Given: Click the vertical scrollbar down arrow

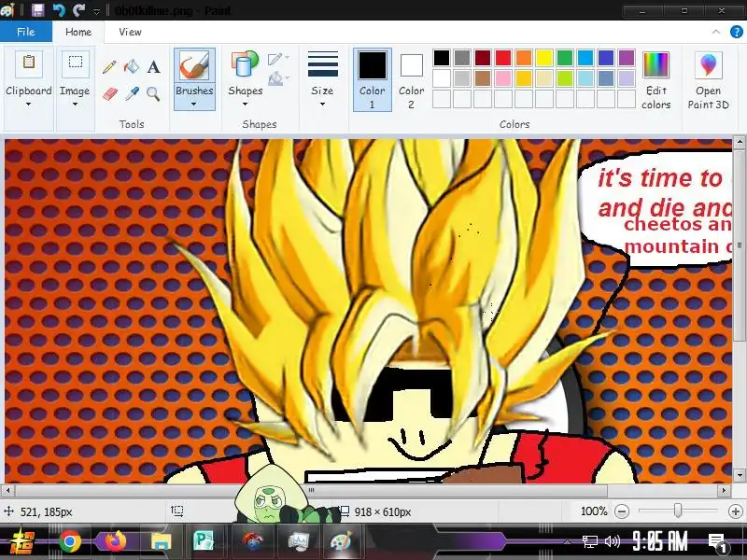Looking at the screenshot, I should click(x=739, y=475).
